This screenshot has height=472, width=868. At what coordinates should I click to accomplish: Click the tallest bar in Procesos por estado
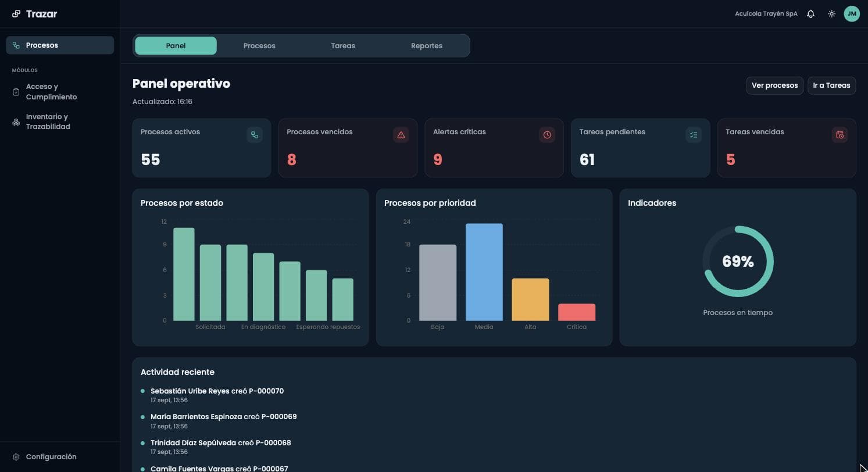[x=184, y=274]
